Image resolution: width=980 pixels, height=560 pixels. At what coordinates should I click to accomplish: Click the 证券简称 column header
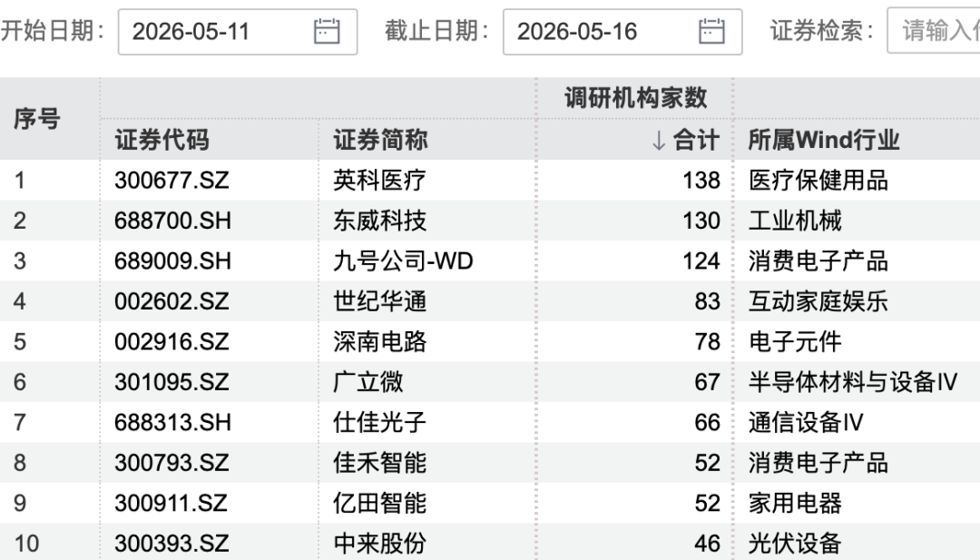click(x=380, y=140)
